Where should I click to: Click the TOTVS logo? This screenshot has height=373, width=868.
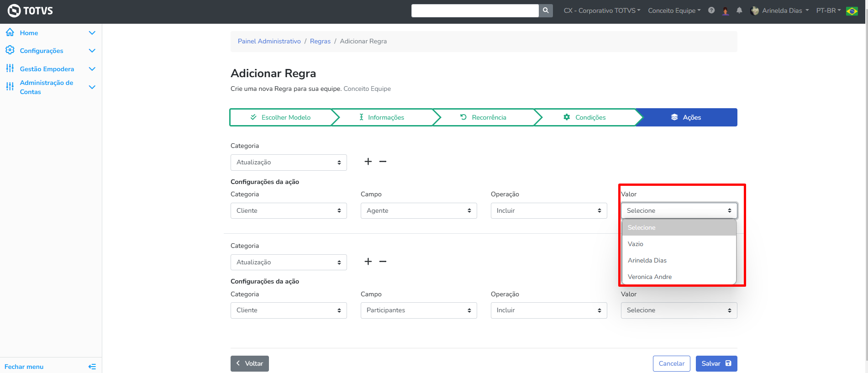pos(31,11)
